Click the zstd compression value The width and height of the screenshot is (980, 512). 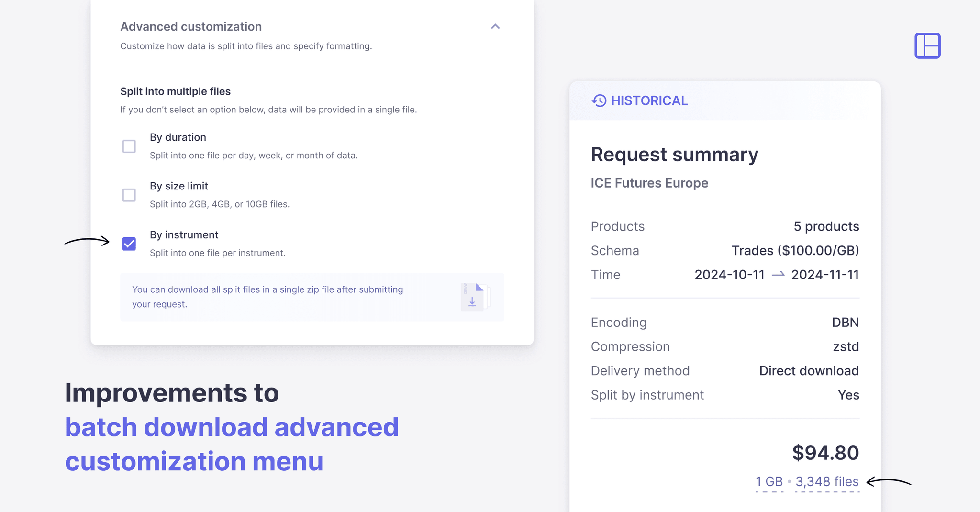[846, 347]
